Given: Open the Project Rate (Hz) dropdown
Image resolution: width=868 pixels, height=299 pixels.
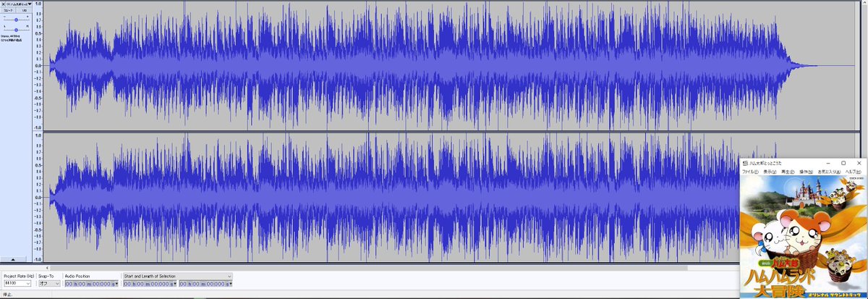Looking at the screenshot, I should click(17, 284).
